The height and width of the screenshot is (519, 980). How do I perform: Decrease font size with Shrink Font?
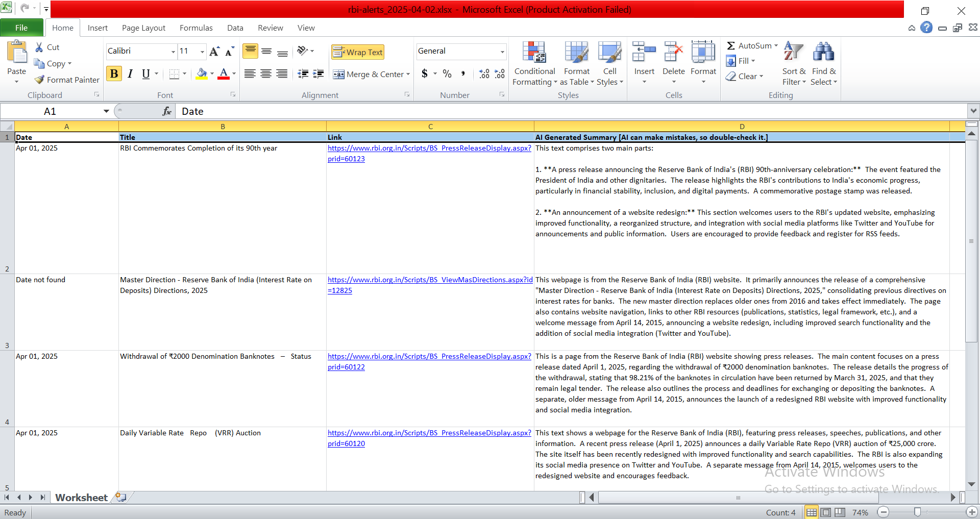230,51
